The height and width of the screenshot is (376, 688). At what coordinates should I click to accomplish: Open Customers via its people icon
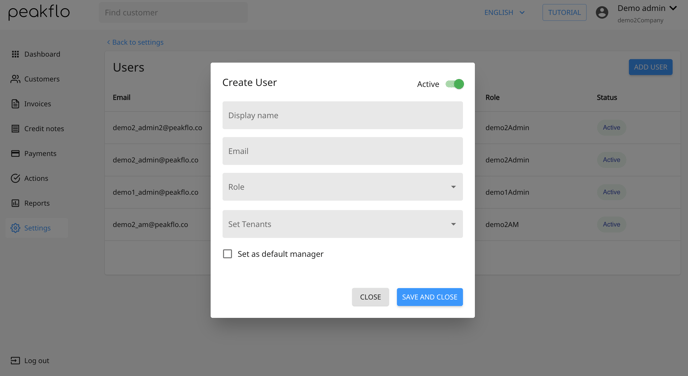point(15,79)
